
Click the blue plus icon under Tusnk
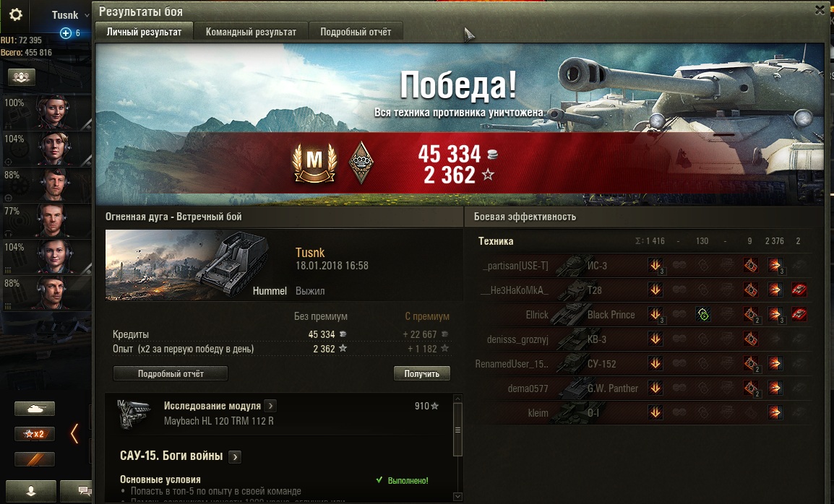click(66, 33)
